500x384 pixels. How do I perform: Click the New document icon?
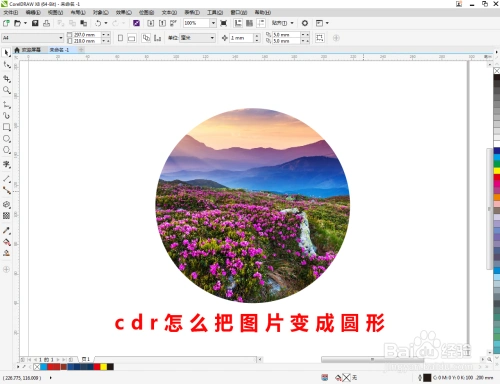tap(6, 23)
